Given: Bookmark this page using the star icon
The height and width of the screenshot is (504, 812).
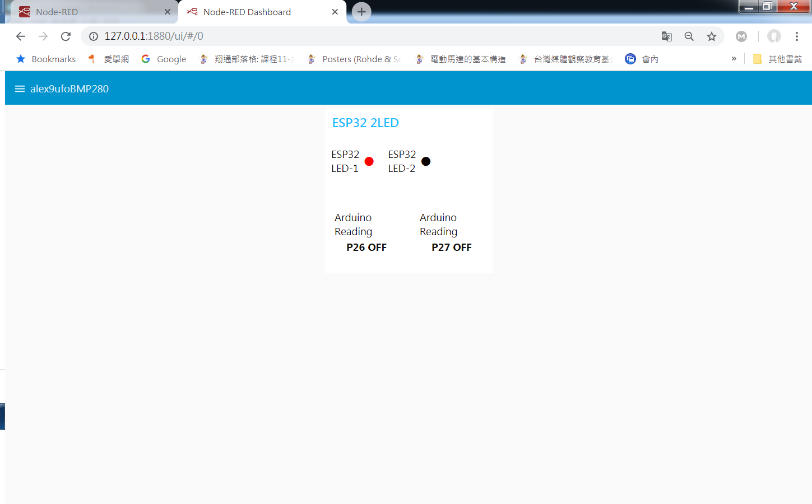Looking at the screenshot, I should click(x=711, y=36).
